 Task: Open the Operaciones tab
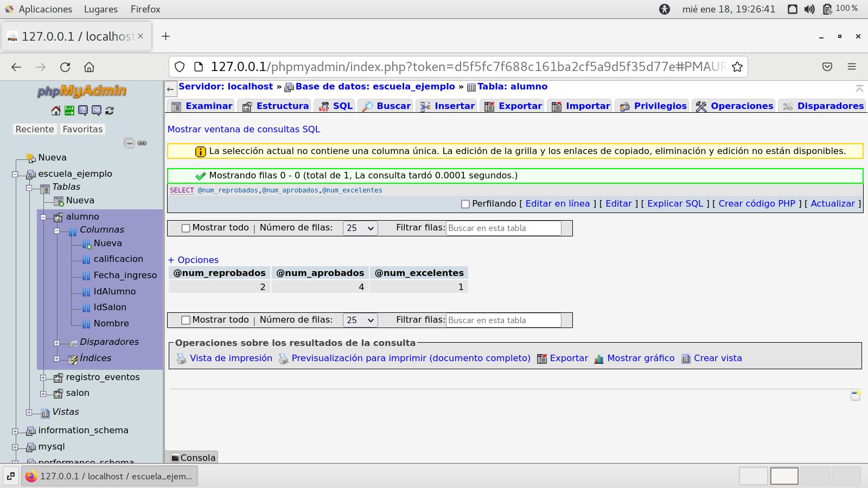pos(735,106)
